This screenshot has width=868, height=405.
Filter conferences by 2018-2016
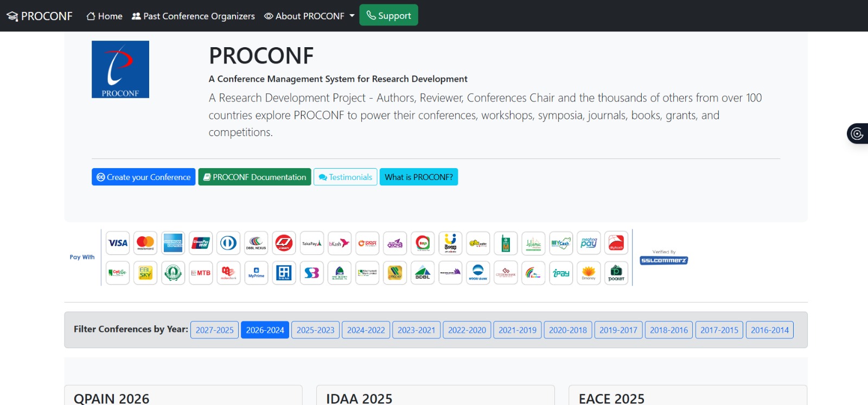coord(669,330)
